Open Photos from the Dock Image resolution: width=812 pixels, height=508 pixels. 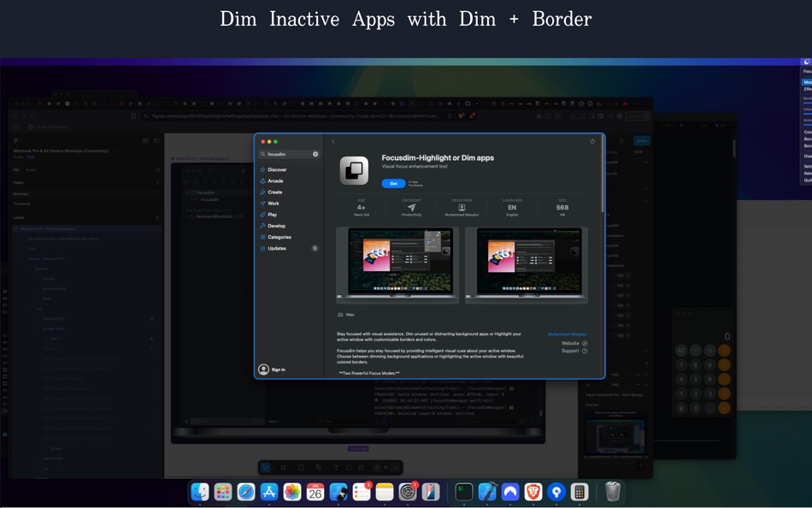click(292, 492)
